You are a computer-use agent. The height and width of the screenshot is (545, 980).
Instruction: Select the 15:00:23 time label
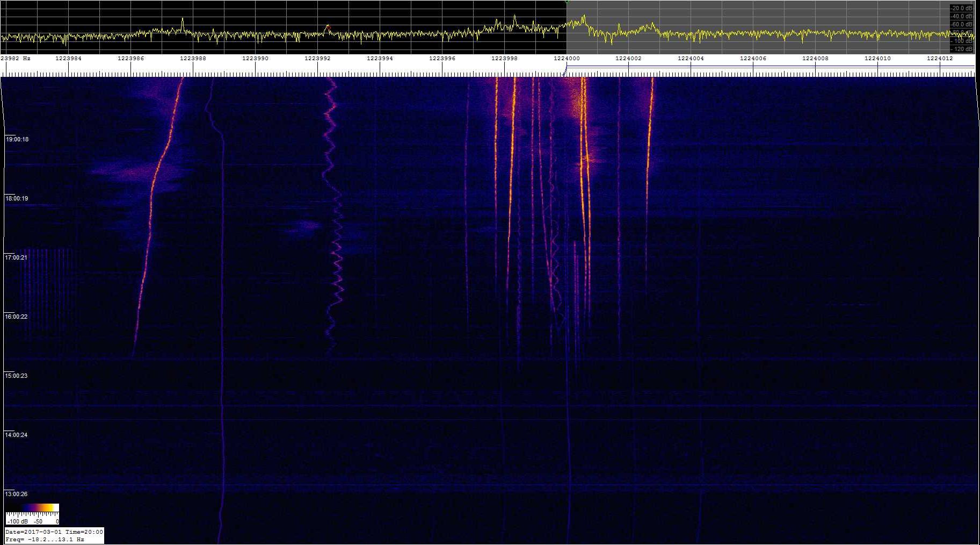tap(17, 376)
